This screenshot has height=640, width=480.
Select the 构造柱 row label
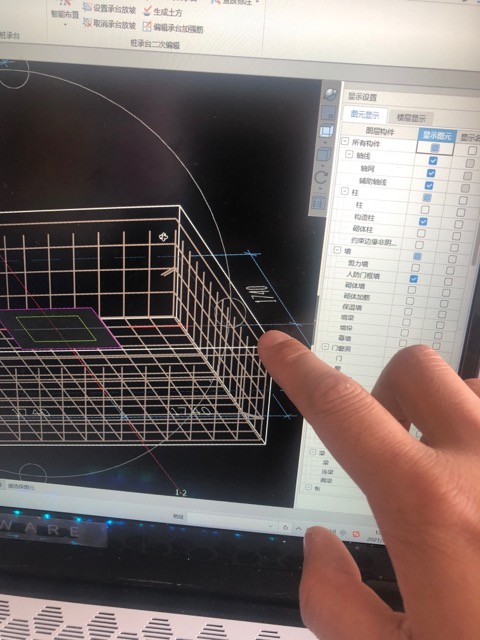coord(364,217)
